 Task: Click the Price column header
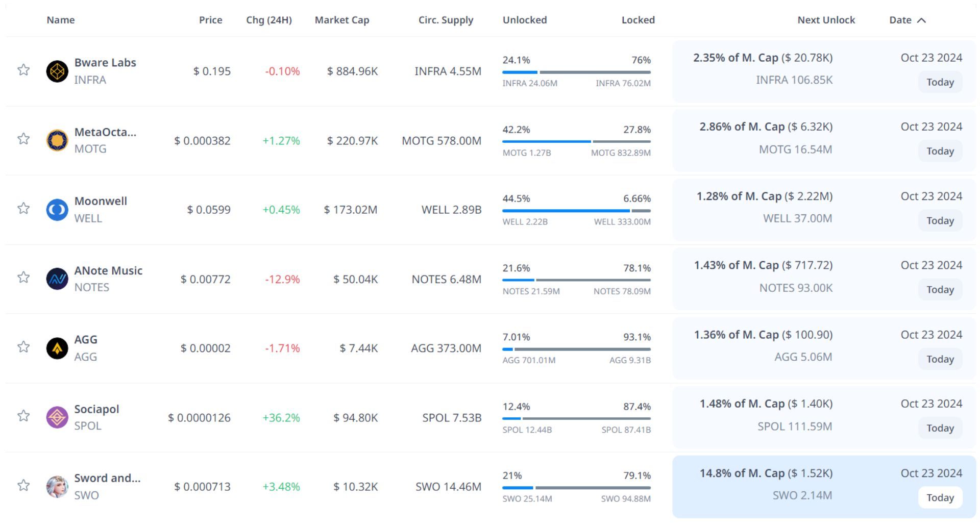pyautogui.click(x=210, y=20)
